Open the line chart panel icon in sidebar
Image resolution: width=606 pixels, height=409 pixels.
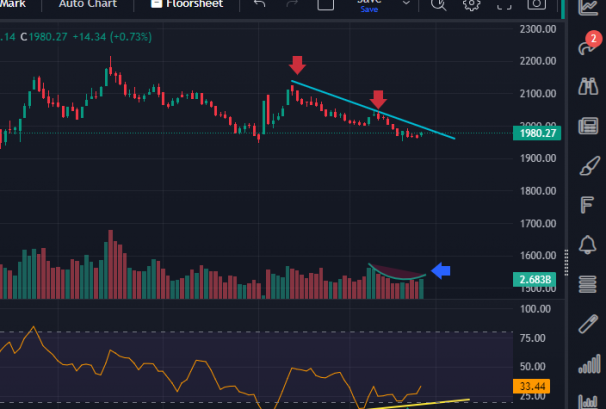point(588,7)
